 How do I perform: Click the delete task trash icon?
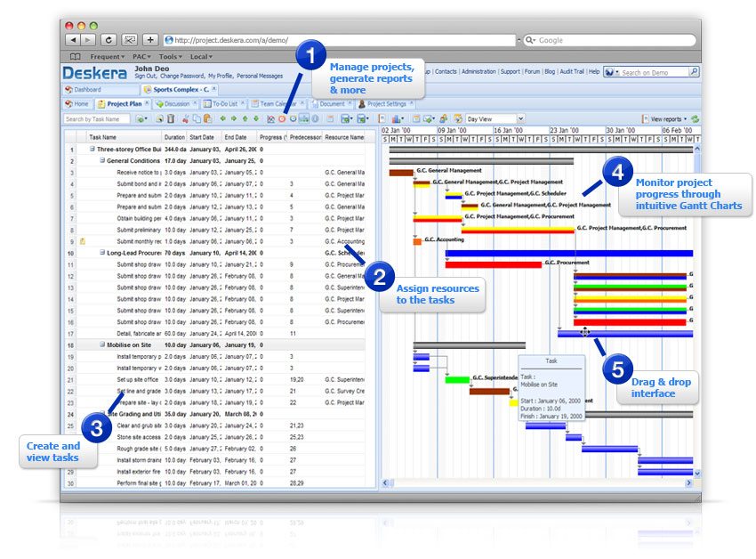(x=171, y=118)
